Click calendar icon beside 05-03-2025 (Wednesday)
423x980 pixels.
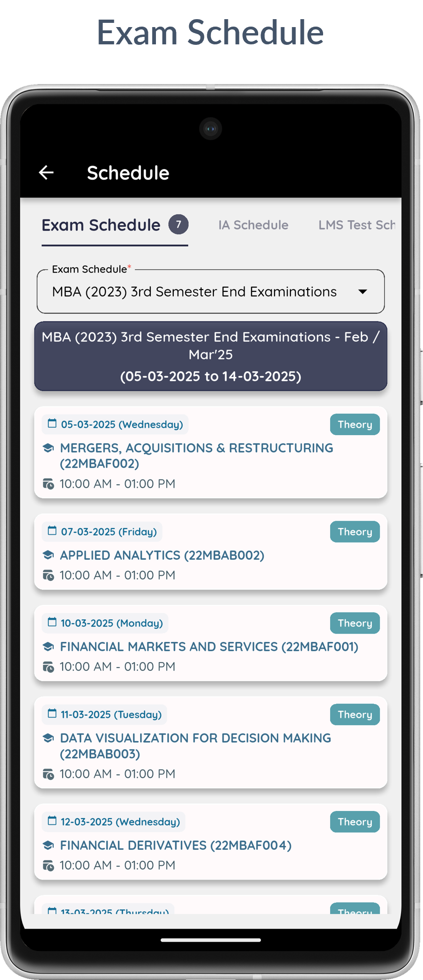[52, 423]
